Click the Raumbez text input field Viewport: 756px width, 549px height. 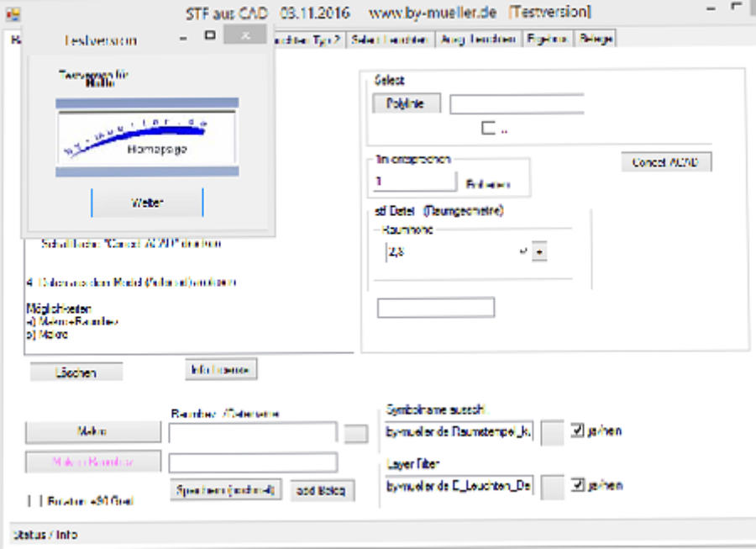click(x=252, y=432)
